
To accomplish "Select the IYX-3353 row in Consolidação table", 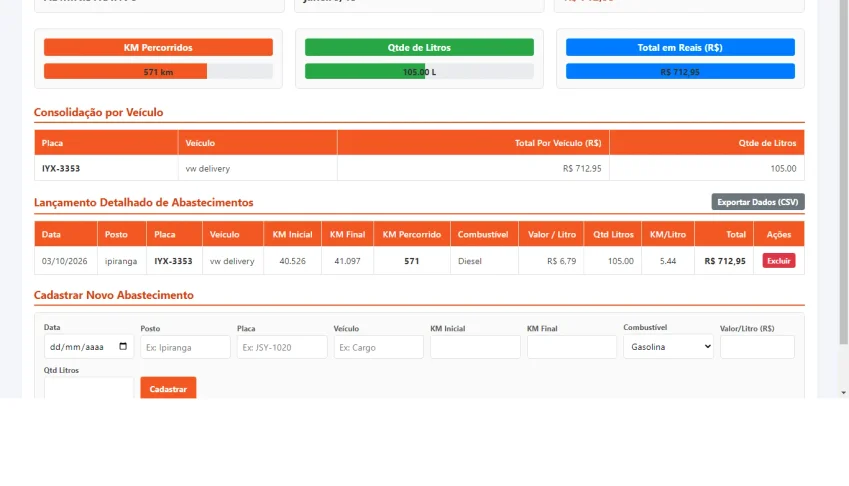I will (419, 168).
